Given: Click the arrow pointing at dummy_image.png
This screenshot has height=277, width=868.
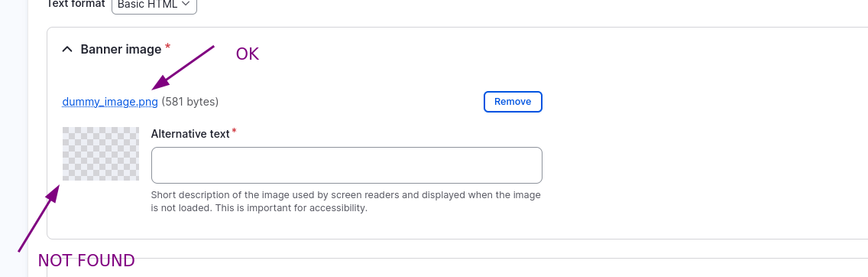Looking at the screenshot, I should coord(183,67).
